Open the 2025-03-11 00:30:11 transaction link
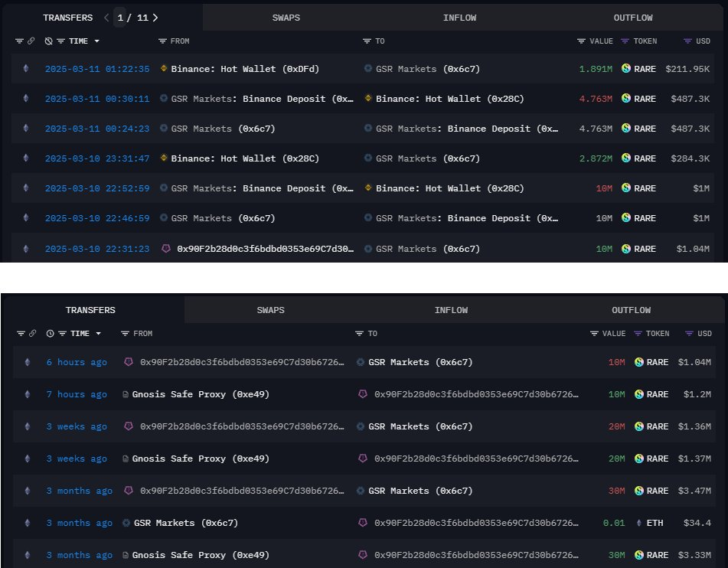Image resolution: width=728 pixels, height=568 pixels. tap(96, 99)
